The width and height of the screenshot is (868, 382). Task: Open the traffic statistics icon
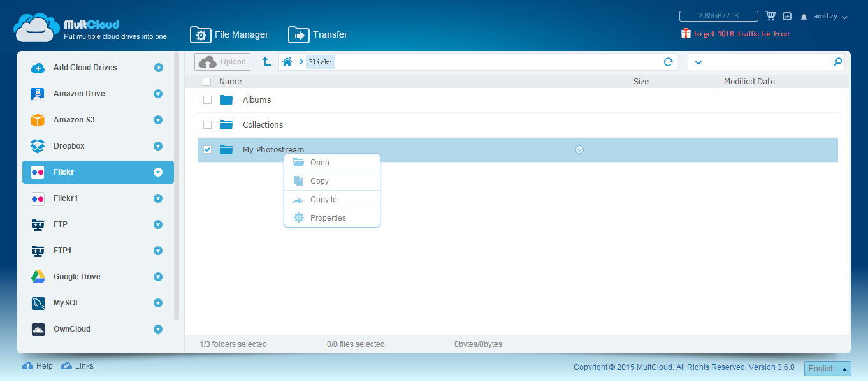pos(787,17)
